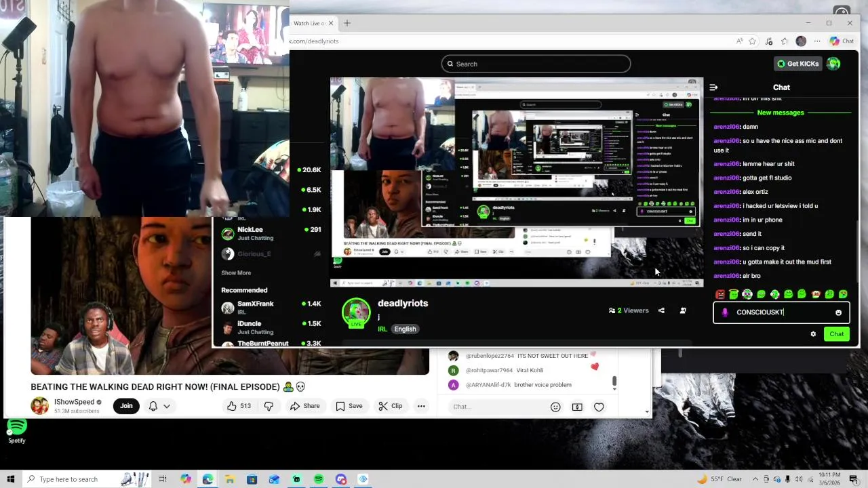
Task: Open SamXFrank recommended channel
Action: click(x=271, y=308)
